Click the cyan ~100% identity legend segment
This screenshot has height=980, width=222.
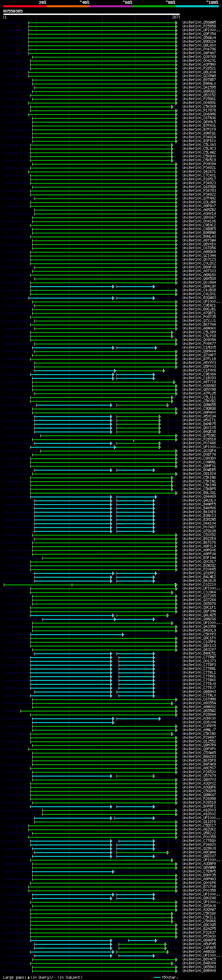(197, 6)
